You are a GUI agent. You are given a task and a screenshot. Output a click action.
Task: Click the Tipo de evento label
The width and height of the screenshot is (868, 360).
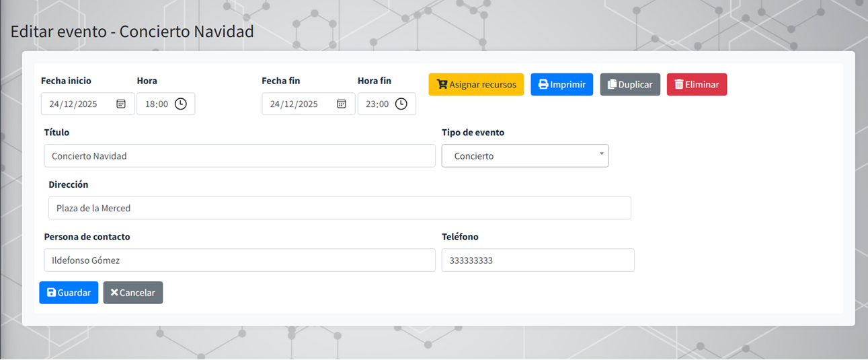pos(473,133)
